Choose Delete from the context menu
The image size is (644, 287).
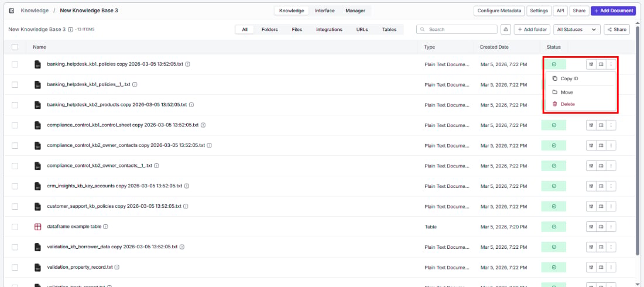coord(580,104)
